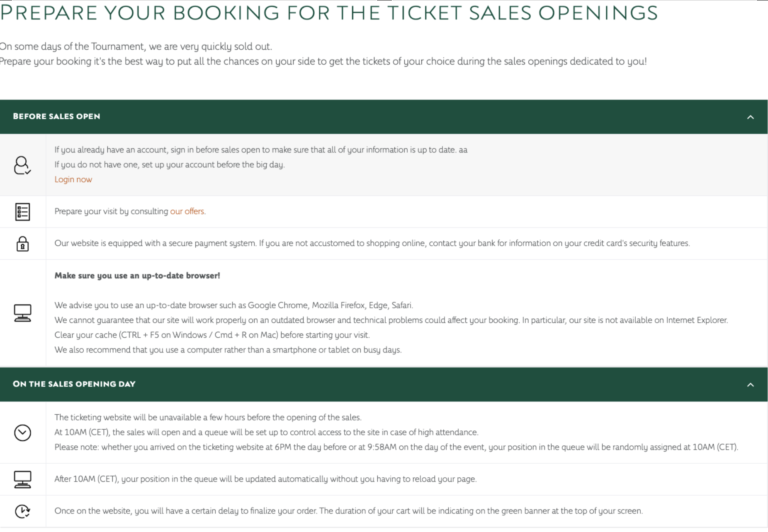Click the padlock secure payment icon
Image resolution: width=768 pixels, height=532 pixels.
[x=22, y=244]
